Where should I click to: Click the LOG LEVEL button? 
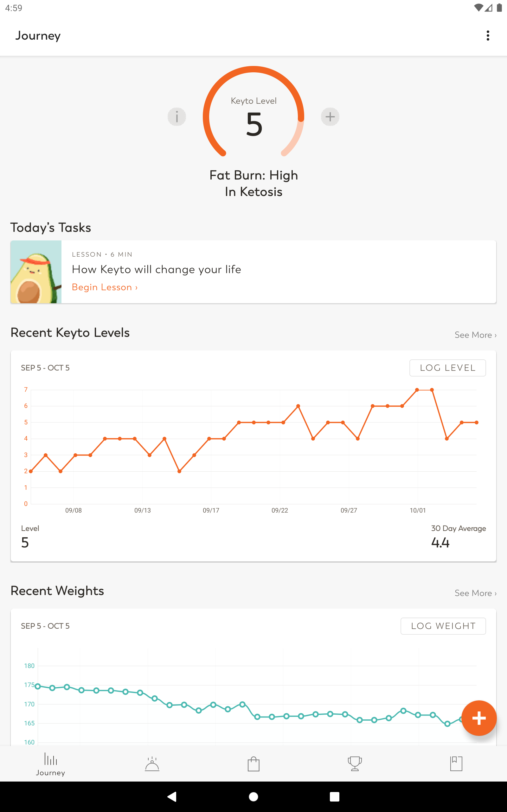tap(447, 368)
